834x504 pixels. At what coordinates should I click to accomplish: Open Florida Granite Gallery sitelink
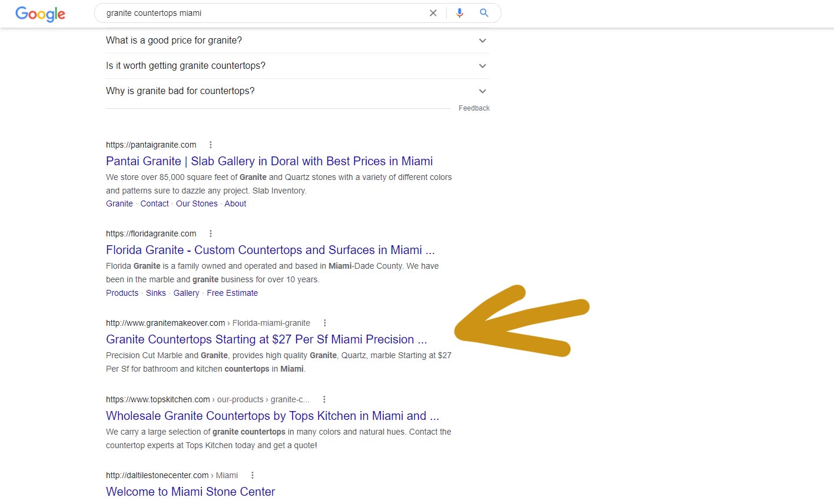[186, 293]
